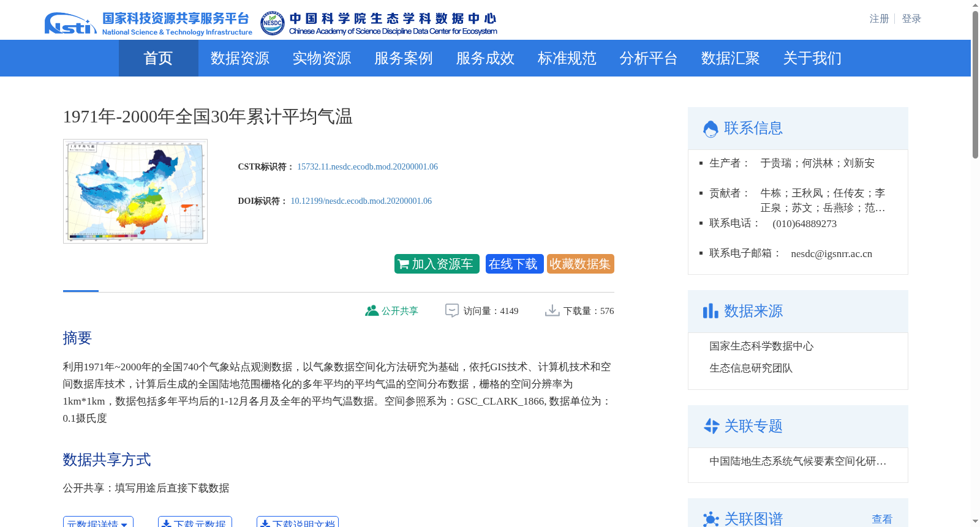Click the 在线下载 button
Screen dimensions: 980x527
pyautogui.click(x=514, y=264)
